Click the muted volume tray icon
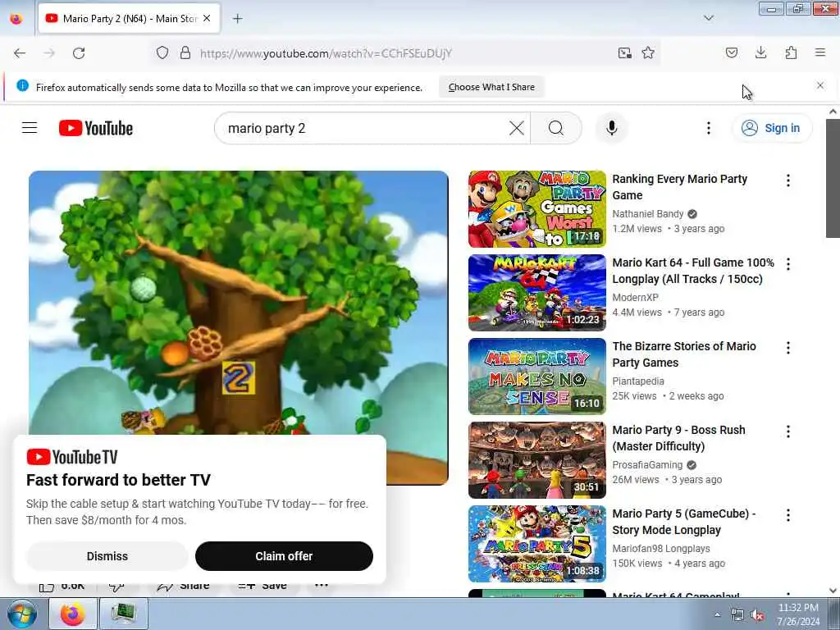 point(757,615)
